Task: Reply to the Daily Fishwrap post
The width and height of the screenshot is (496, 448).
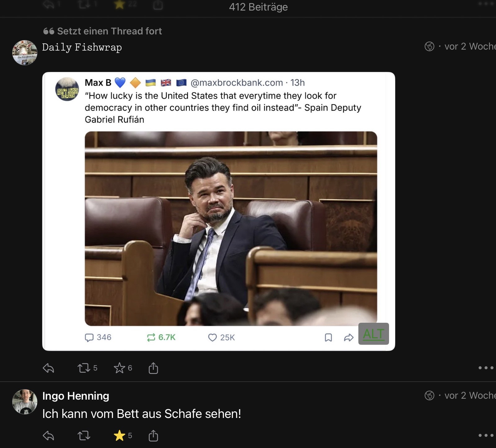Action: 48,368
